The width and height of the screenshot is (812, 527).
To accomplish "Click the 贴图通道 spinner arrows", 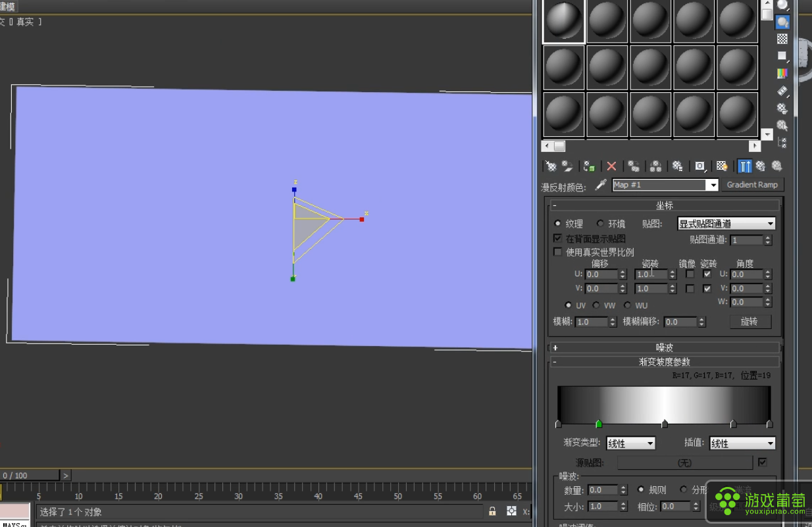I will pos(768,240).
